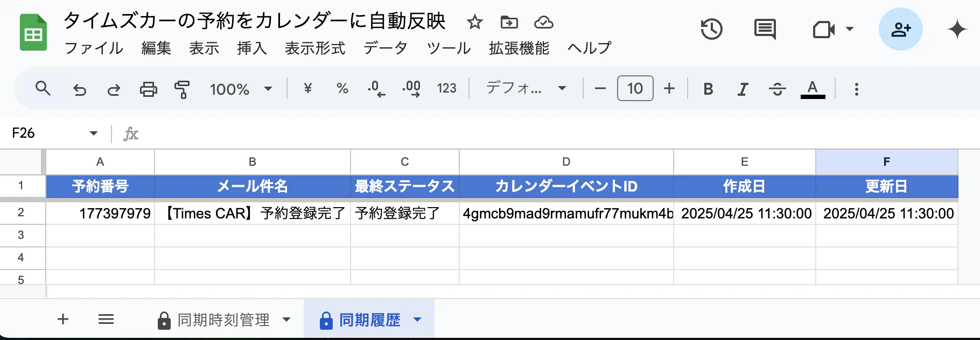Open the font family dropdown

coord(526,88)
